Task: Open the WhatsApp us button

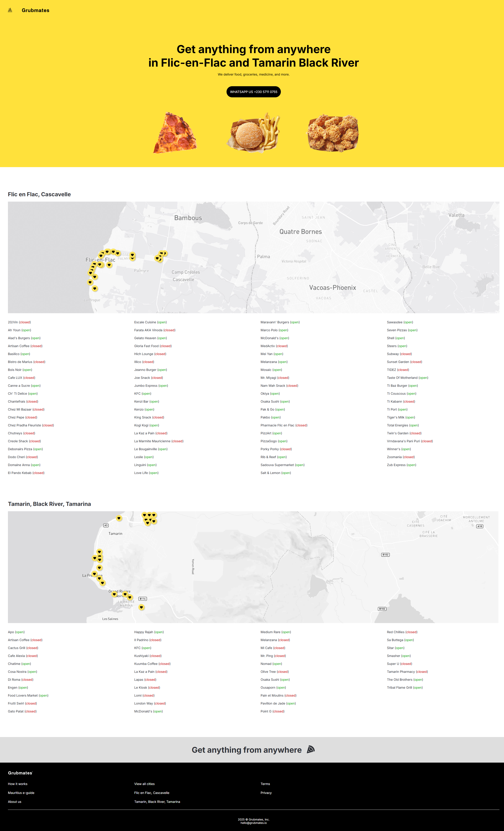Action: pos(253,92)
